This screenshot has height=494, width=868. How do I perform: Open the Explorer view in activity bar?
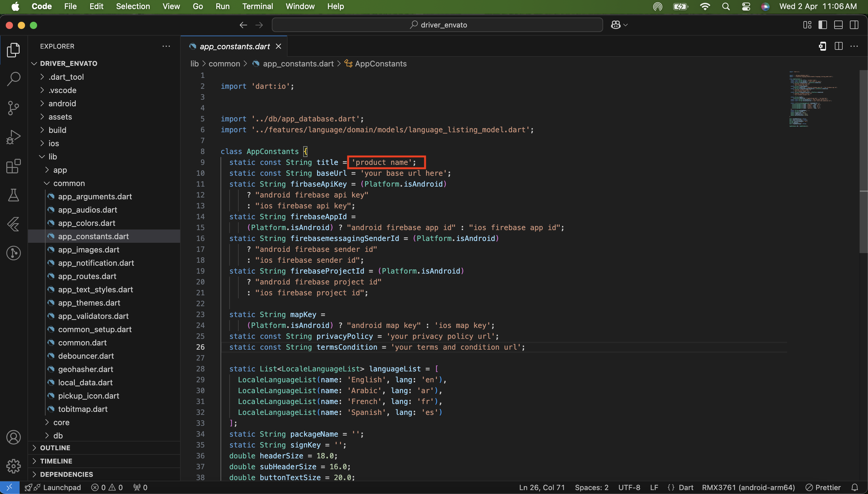14,50
